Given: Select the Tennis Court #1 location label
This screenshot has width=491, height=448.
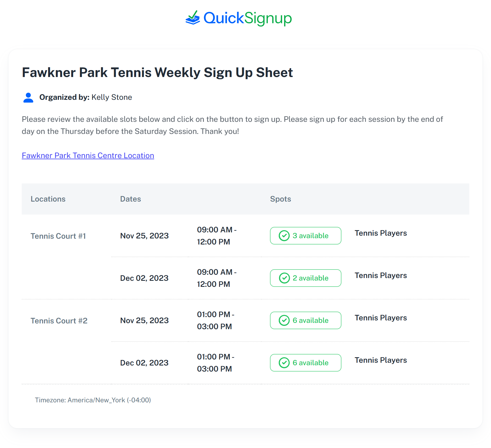Looking at the screenshot, I should [x=58, y=236].
